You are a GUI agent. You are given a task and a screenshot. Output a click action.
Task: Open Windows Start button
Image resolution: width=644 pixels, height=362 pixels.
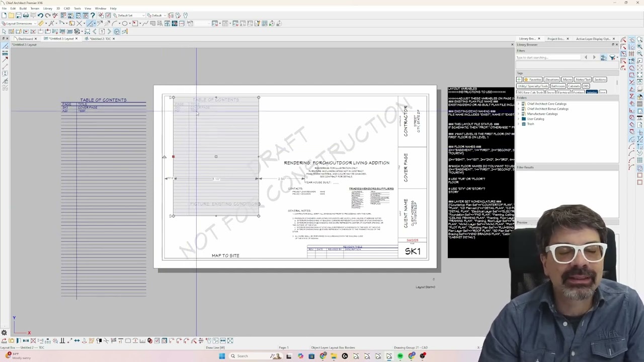pos(222,356)
